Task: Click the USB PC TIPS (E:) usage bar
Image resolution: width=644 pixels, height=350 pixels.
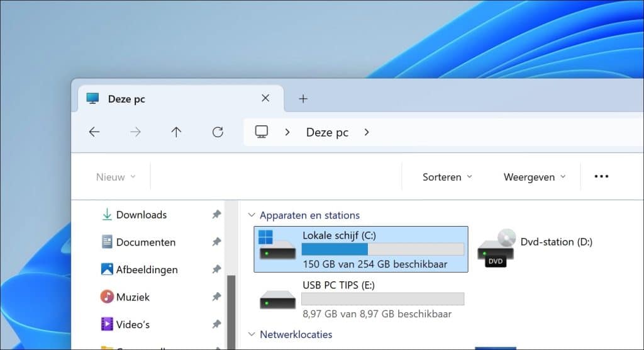Action: 383,299
